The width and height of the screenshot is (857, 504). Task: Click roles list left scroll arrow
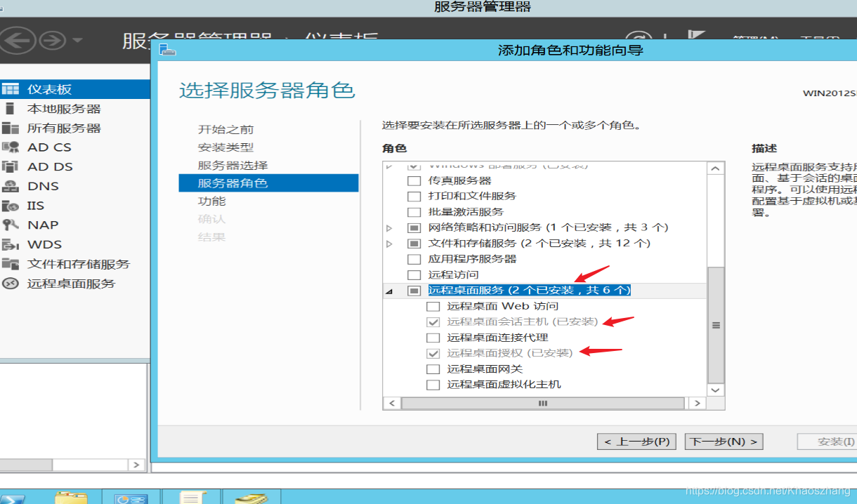(x=391, y=404)
